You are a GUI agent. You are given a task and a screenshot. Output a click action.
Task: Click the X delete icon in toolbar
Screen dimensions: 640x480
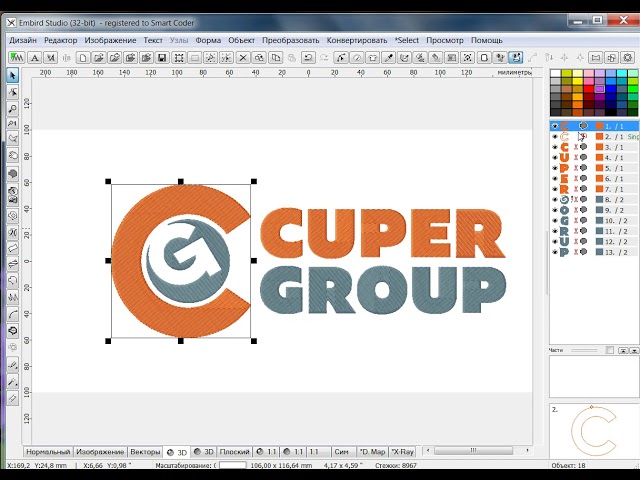tap(243, 58)
